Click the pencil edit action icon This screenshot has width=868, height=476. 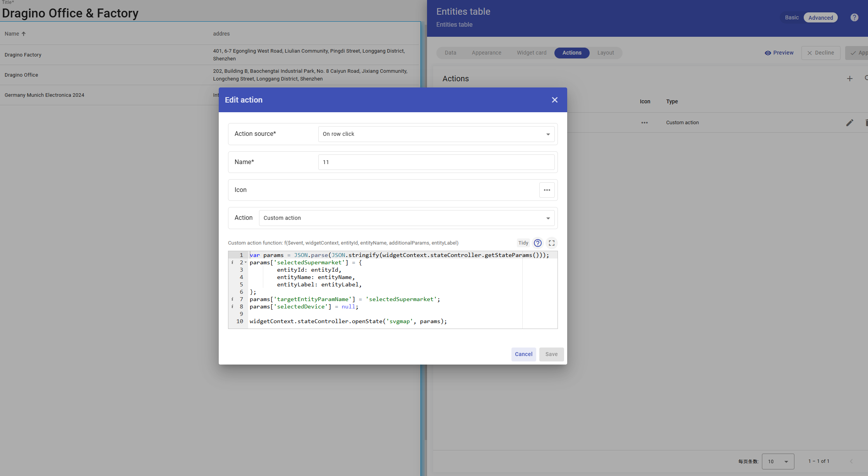click(x=849, y=123)
